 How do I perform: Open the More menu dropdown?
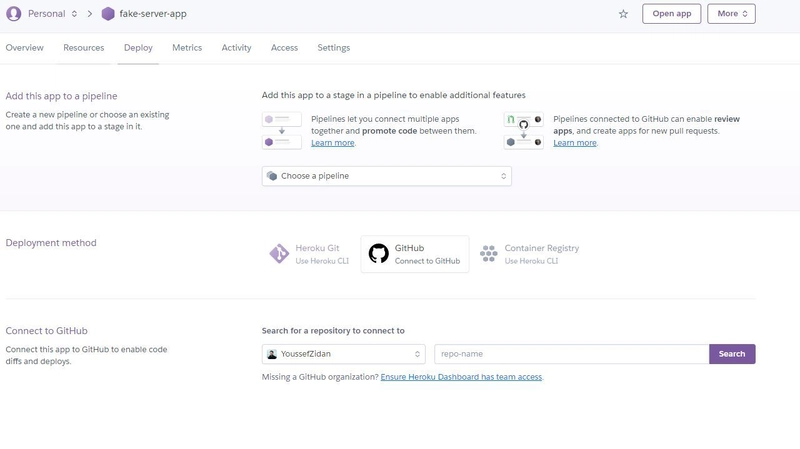pyautogui.click(x=731, y=14)
